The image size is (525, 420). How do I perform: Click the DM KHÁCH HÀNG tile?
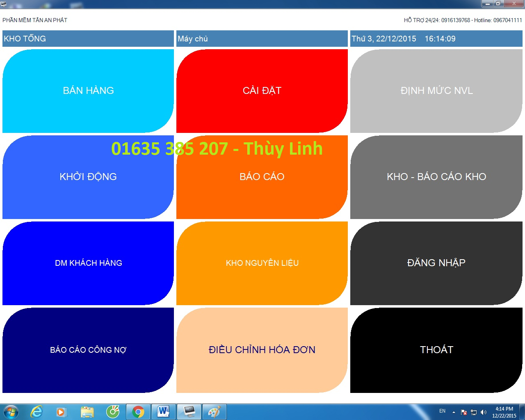pyautogui.click(x=88, y=263)
